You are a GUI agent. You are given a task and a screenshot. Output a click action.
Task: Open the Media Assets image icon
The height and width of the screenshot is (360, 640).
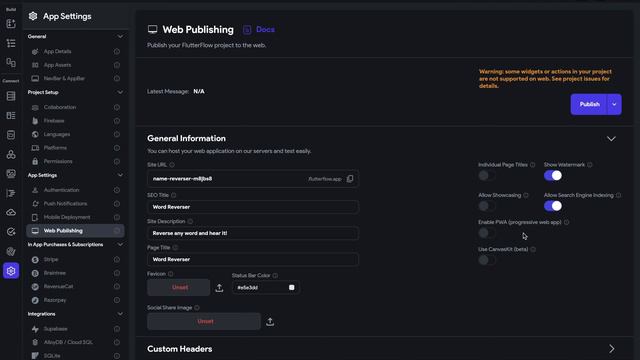pos(11,173)
